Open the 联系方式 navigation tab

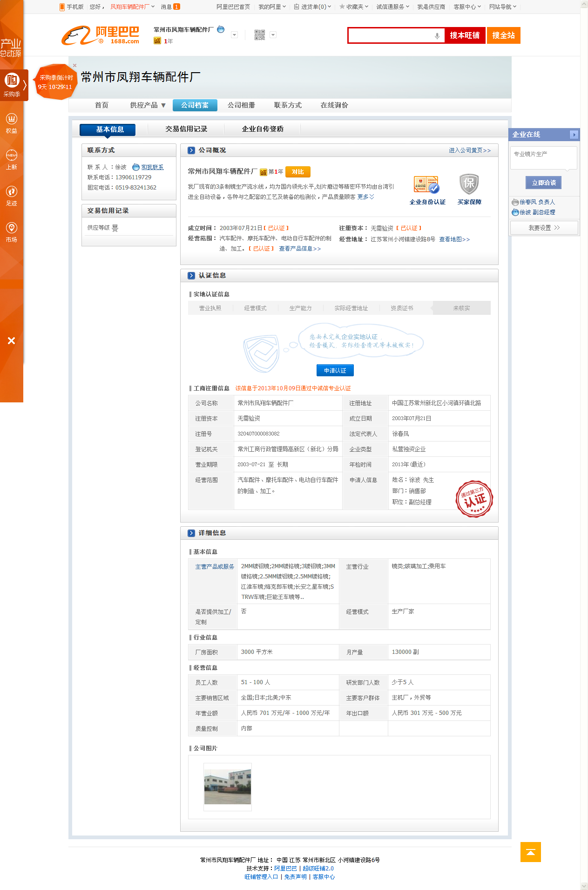point(288,105)
